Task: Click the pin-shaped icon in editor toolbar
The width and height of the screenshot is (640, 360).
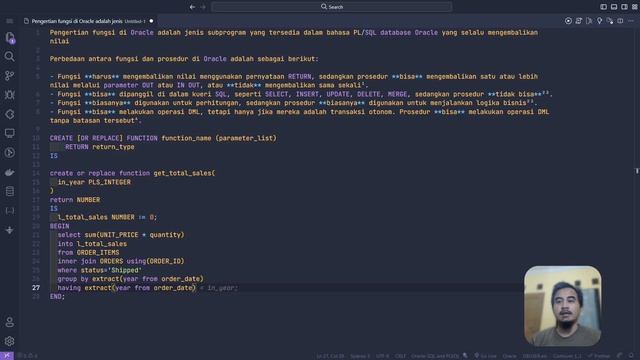Action: tap(599, 21)
